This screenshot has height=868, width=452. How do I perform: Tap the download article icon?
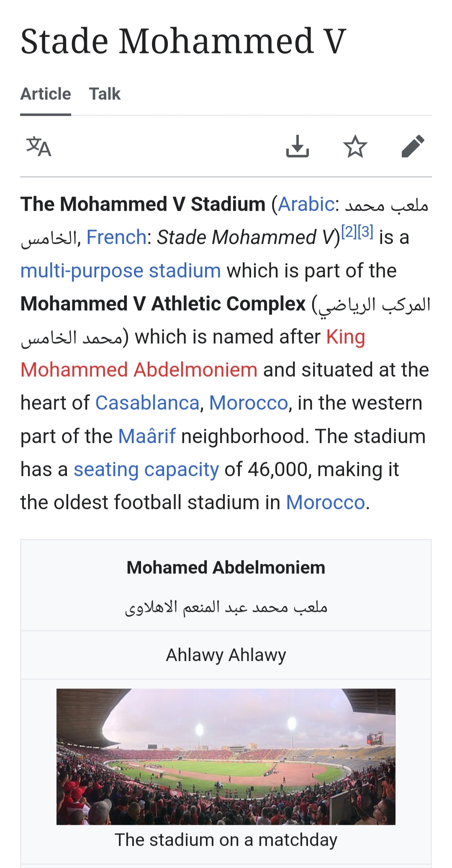pyautogui.click(x=297, y=146)
